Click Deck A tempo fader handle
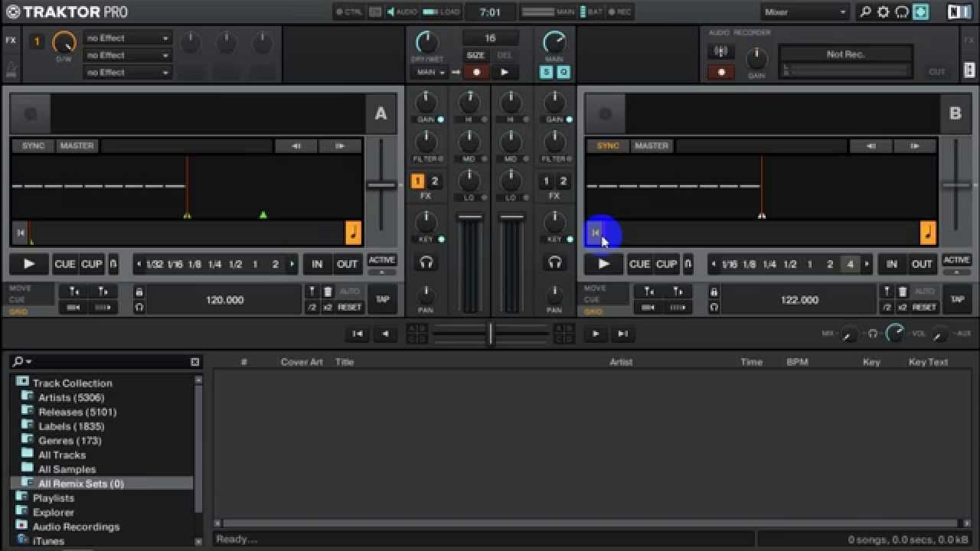This screenshot has width=980, height=551. [x=381, y=185]
